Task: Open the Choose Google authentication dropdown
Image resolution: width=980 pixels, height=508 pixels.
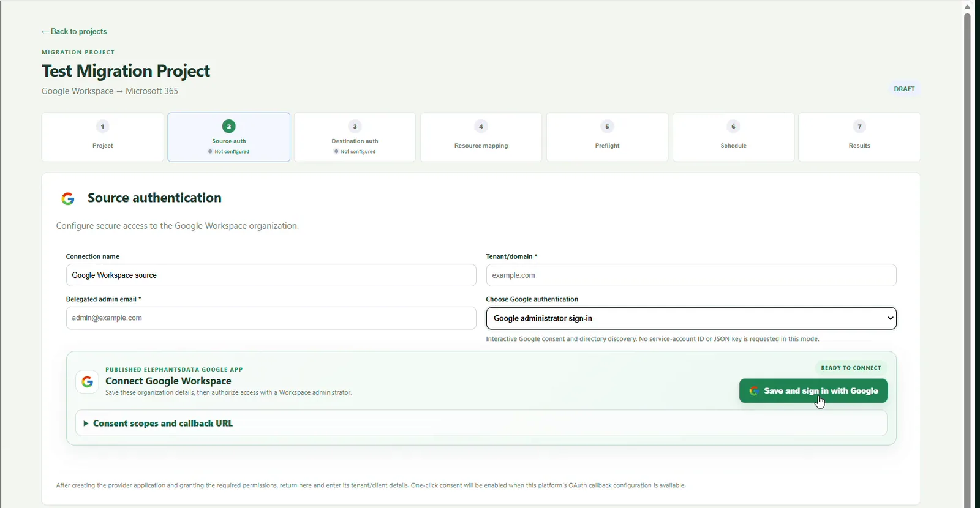Action: [692, 318]
